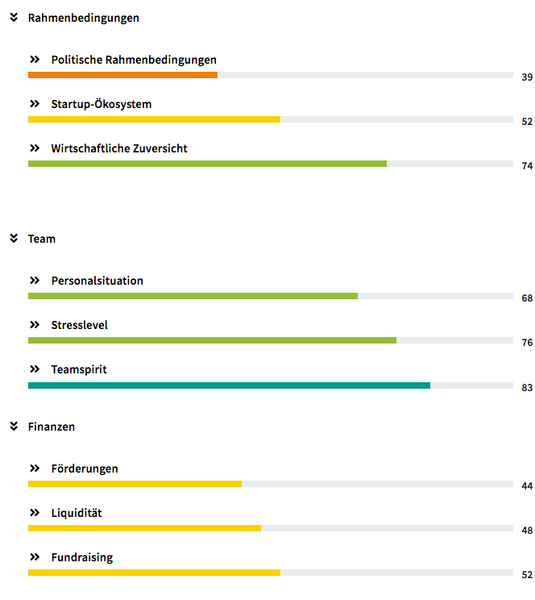Open the Politische Rahmenbedingungen label
The image size is (535, 600).
coord(134,60)
